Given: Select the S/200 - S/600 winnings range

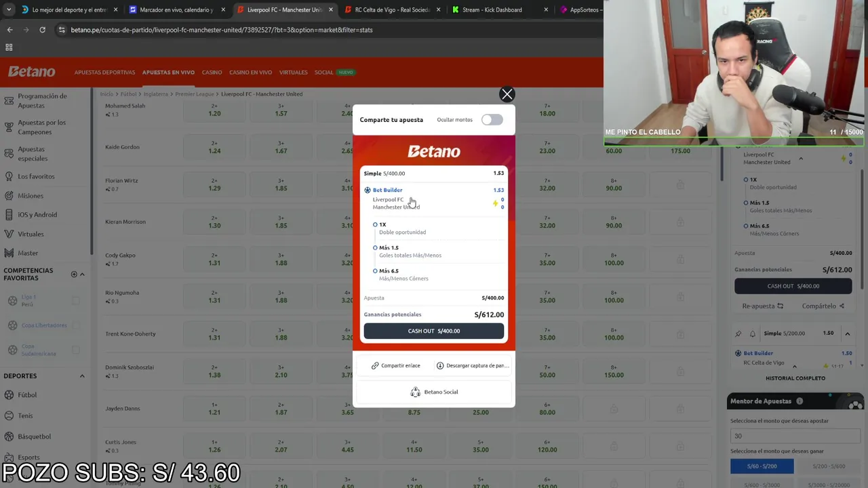Looking at the screenshot, I should point(828,466).
